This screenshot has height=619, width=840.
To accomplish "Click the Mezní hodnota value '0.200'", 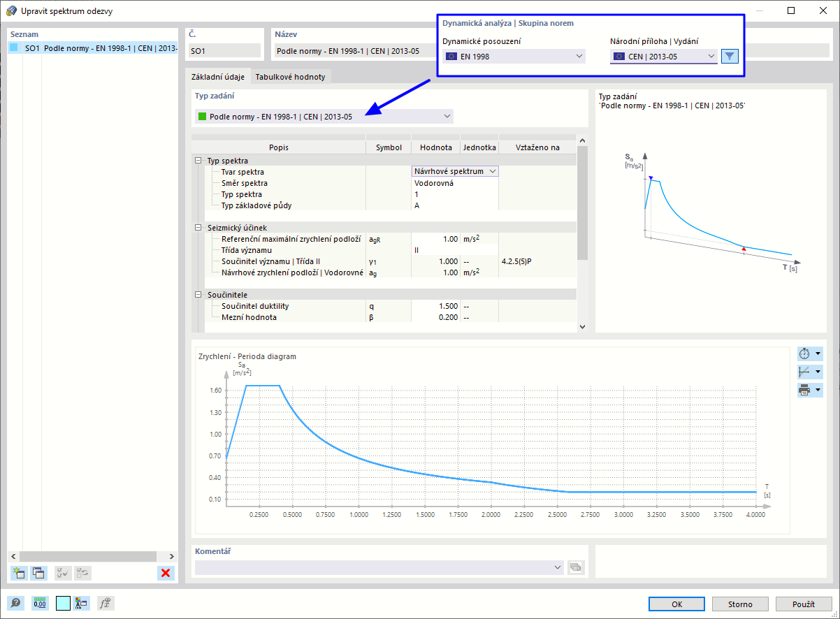I will pyautogui.click(x=447, y=317).
